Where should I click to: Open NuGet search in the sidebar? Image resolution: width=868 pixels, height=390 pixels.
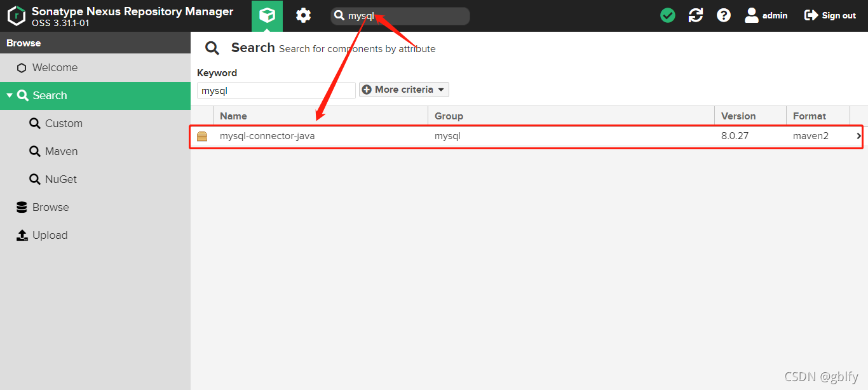[95, 179]
